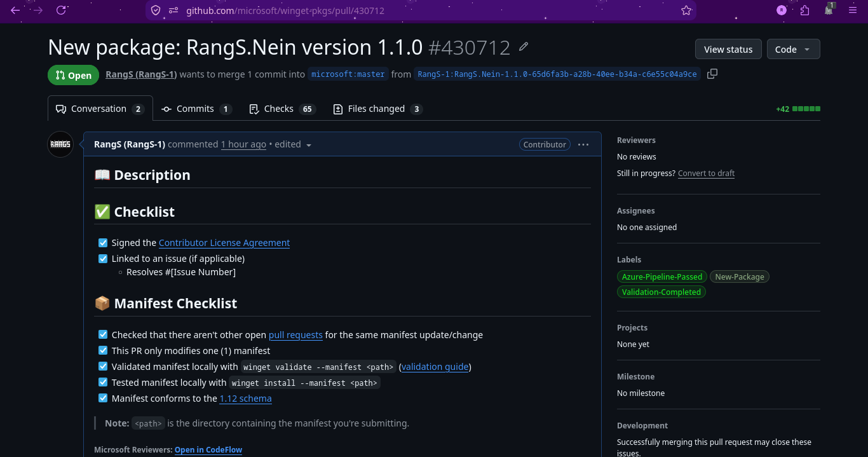Open comment options ellipsis menu
The height and width of the screenshot is (457, 868).
tap(583, 144)
